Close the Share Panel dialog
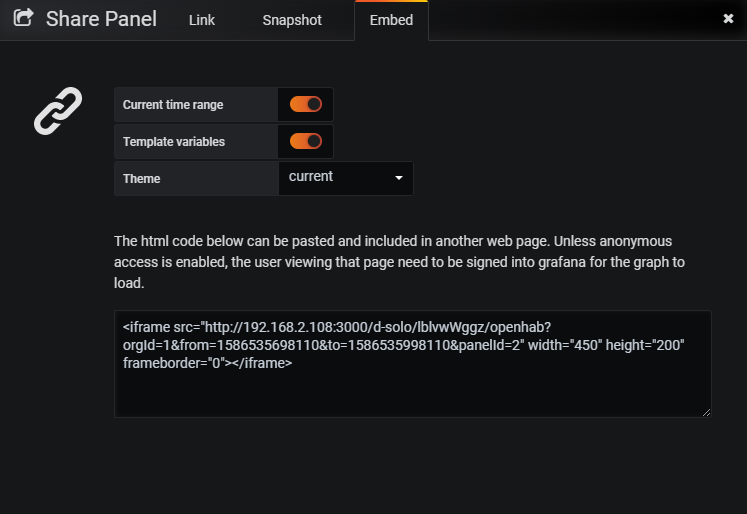Screen dimensions: 747x514 pyautogui.click(x=728, y=18)
